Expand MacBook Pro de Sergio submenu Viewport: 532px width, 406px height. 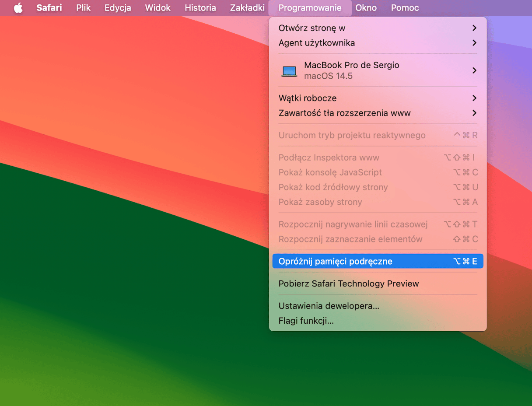click(378, 70)
